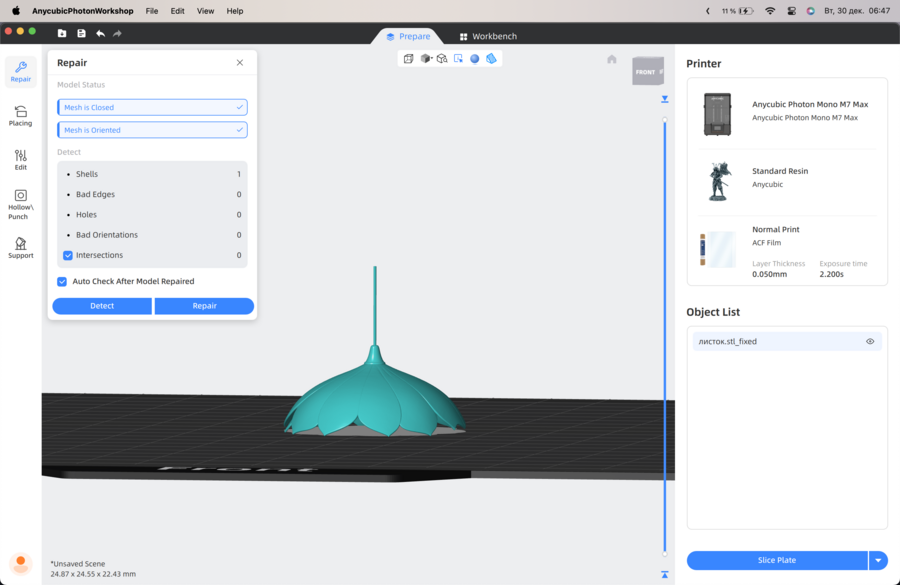Uncheck the Intersections checkbox

pyautogui.click(x=68, y=255)
